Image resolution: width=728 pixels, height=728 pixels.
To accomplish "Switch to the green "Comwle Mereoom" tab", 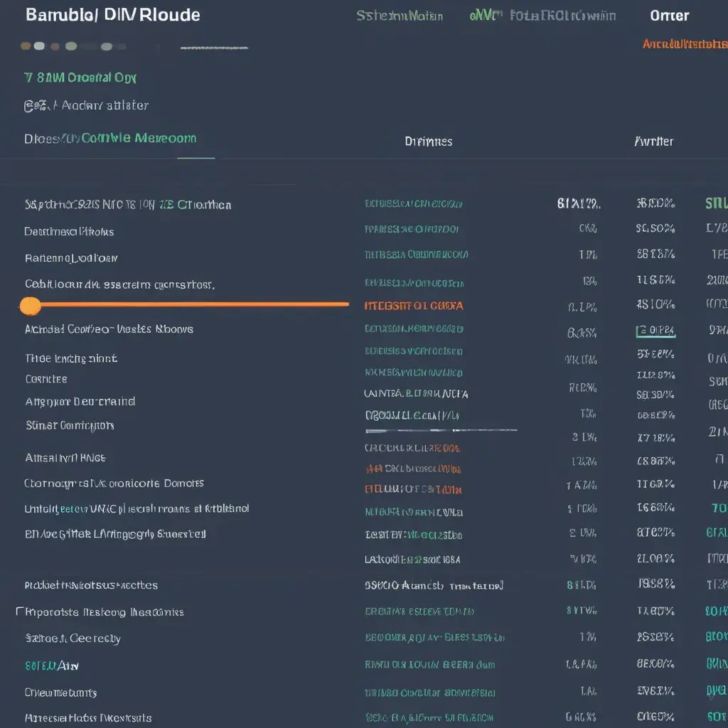I will pyautogui.click(x=139, y=139).
